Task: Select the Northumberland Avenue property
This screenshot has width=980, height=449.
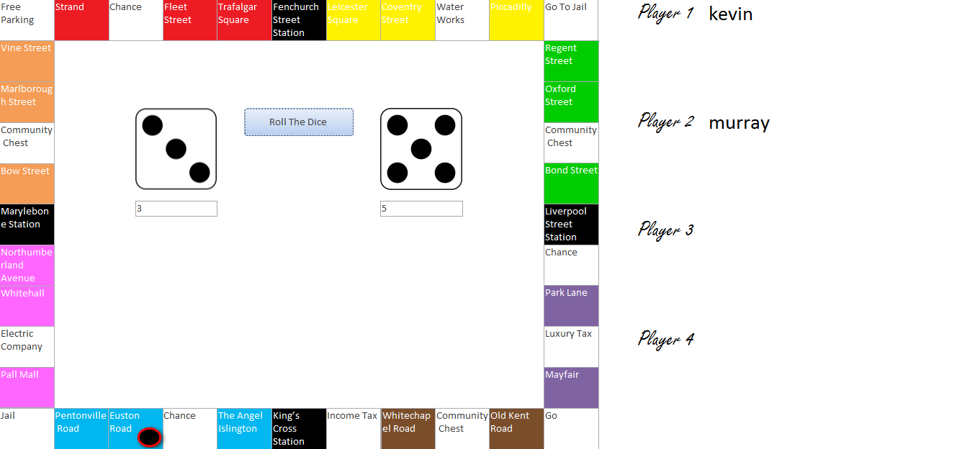Action: pyautogui.click(x=27, y=266)
